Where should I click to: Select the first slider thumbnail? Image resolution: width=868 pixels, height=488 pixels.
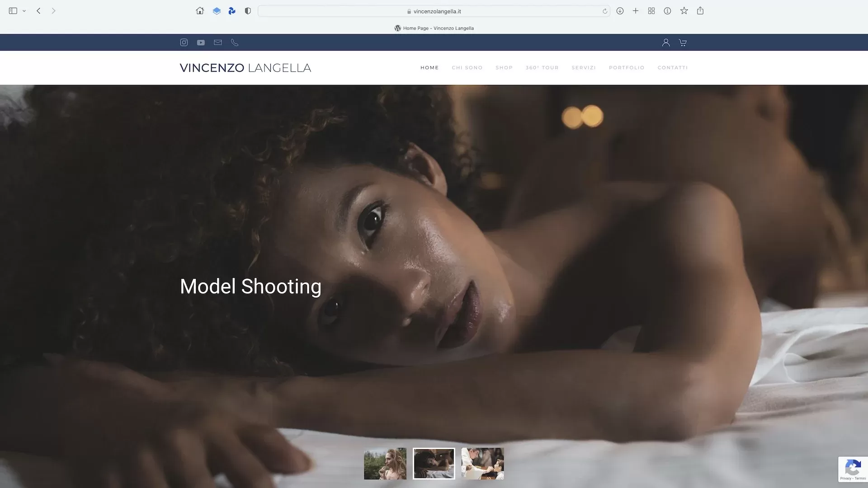pos(385,464)
